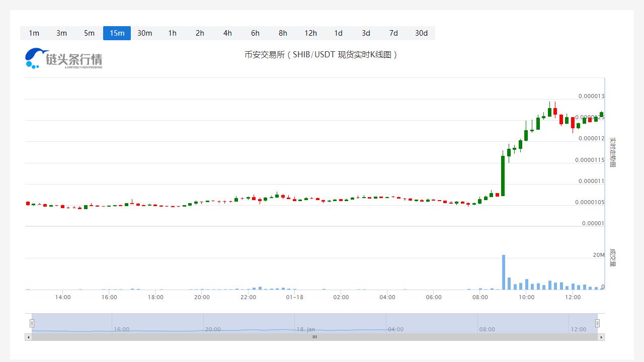Switch to the 5m interval
The image size is (644, 362).
pyautogui.click(x=89, y=33)
